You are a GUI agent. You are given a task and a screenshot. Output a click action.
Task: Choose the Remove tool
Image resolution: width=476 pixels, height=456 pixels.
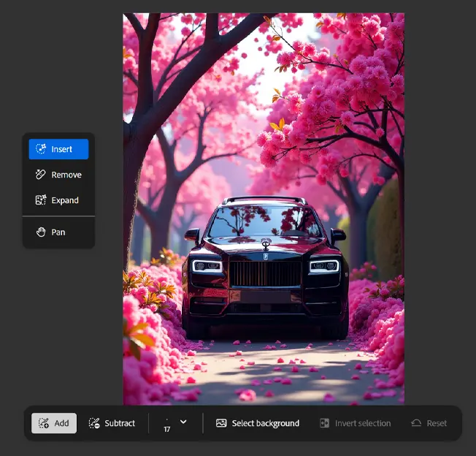pyautogui.click(x=58, y=175)
